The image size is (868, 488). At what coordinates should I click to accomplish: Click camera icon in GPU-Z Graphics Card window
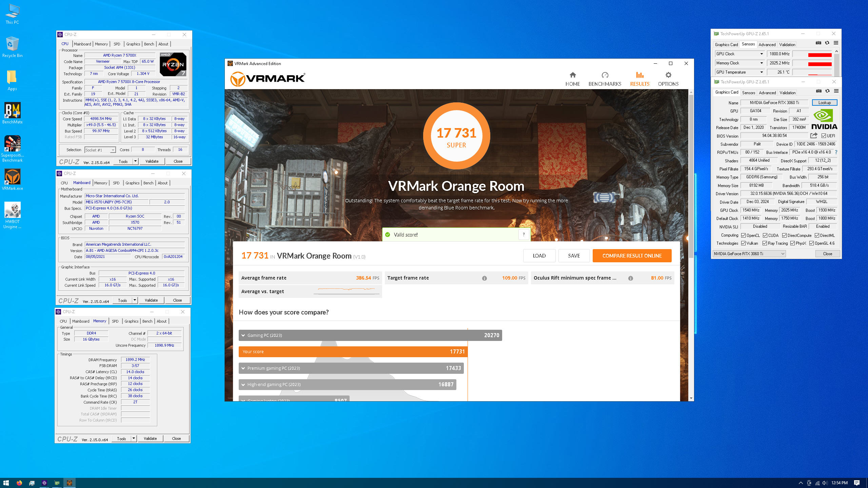[818, 91]
